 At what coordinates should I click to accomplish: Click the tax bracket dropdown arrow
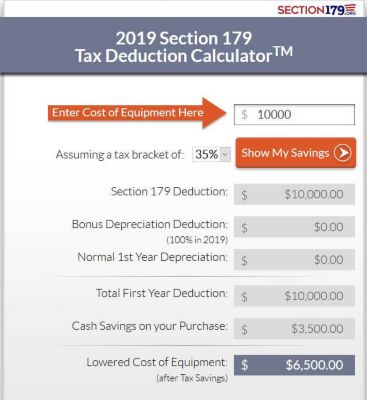click(x=225, y=155)
